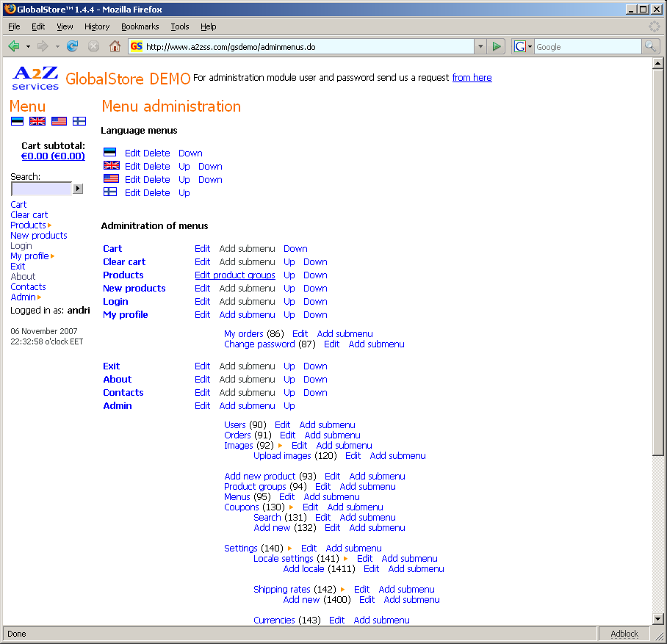667x644 pixels.
Task: Open the Cart subtotal €0.00 link
Action: [53, 156]
